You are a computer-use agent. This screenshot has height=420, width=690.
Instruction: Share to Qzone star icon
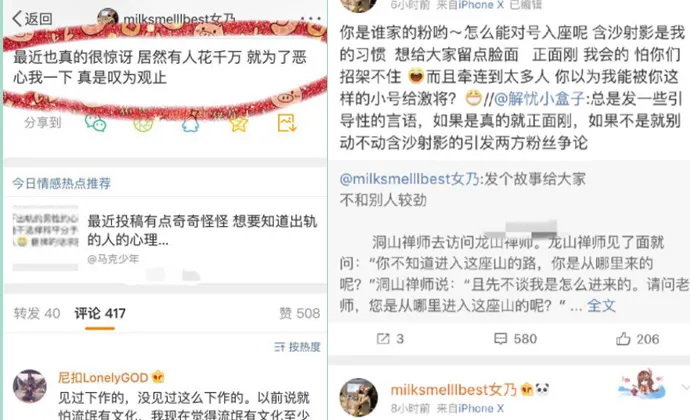click(239, 124)
